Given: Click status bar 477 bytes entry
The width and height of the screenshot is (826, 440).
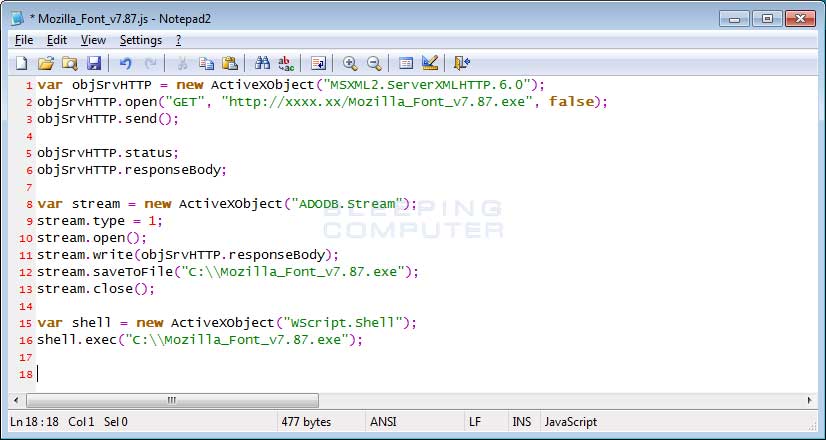Looking at the screenshot, I should (306, 422).
